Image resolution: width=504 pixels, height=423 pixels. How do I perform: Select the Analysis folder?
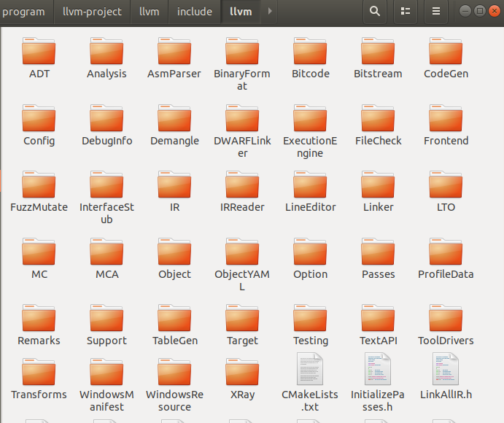coord(106,58)
